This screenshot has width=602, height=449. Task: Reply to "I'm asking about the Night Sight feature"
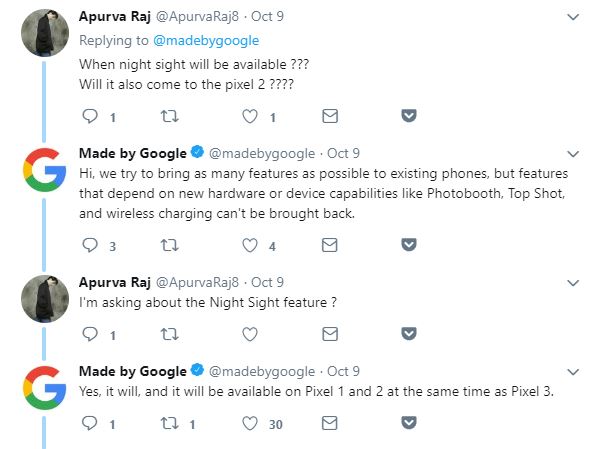[90, 335]
